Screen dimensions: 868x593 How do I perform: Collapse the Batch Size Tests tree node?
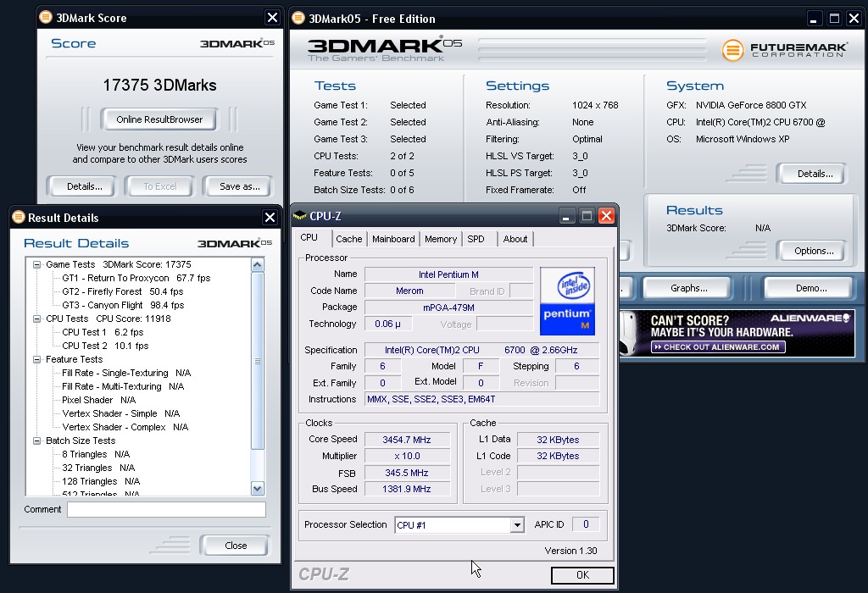(37, 441)
